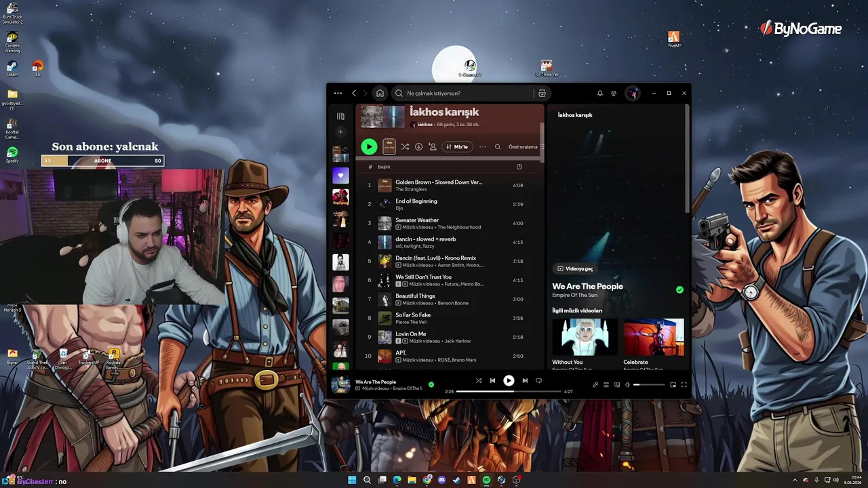Open The Neighbourhood artist link
The image size is (868, 488).
click(459, 227)
